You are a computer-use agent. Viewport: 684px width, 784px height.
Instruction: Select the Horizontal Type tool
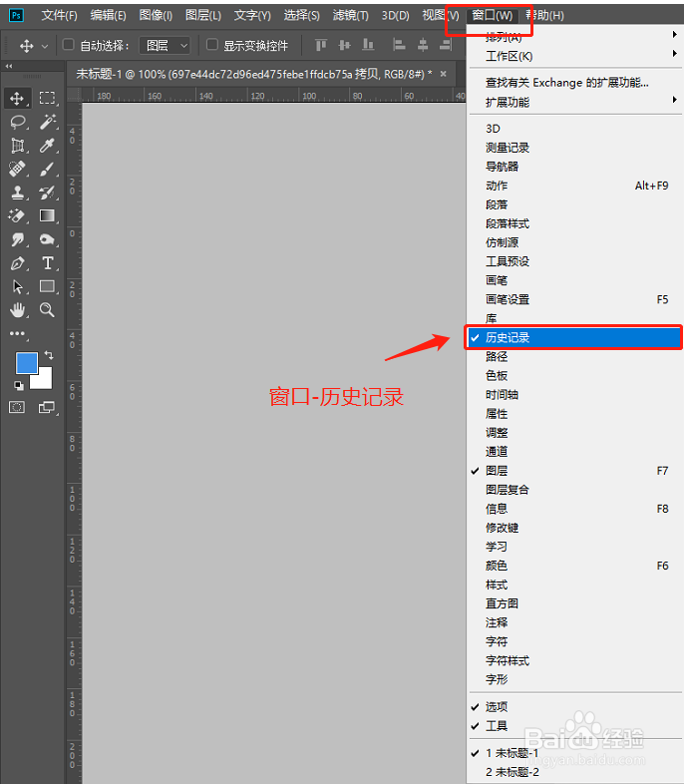click(x=47, y=263)
